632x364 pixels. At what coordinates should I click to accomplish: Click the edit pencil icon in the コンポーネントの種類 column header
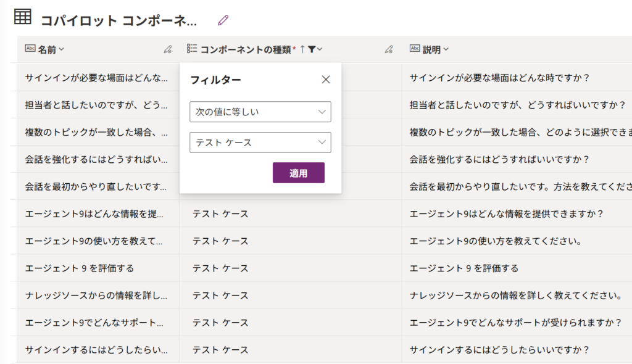(388, 49)
